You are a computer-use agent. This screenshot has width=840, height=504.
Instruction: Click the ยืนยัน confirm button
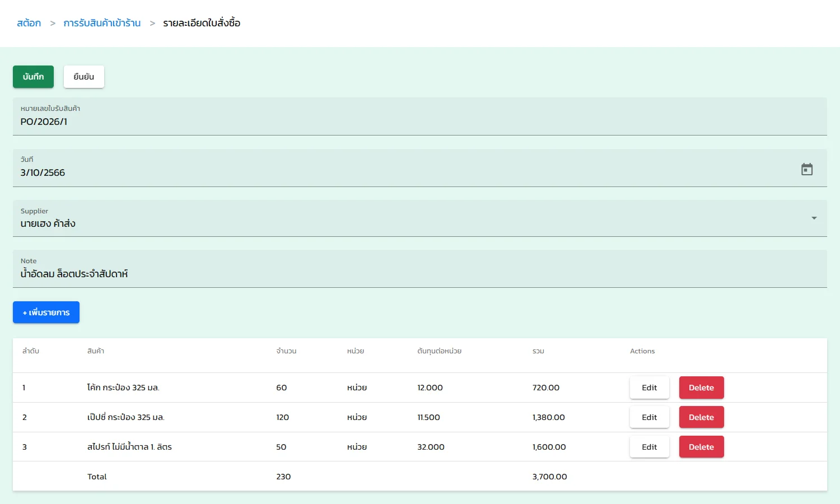click(83, 77)
